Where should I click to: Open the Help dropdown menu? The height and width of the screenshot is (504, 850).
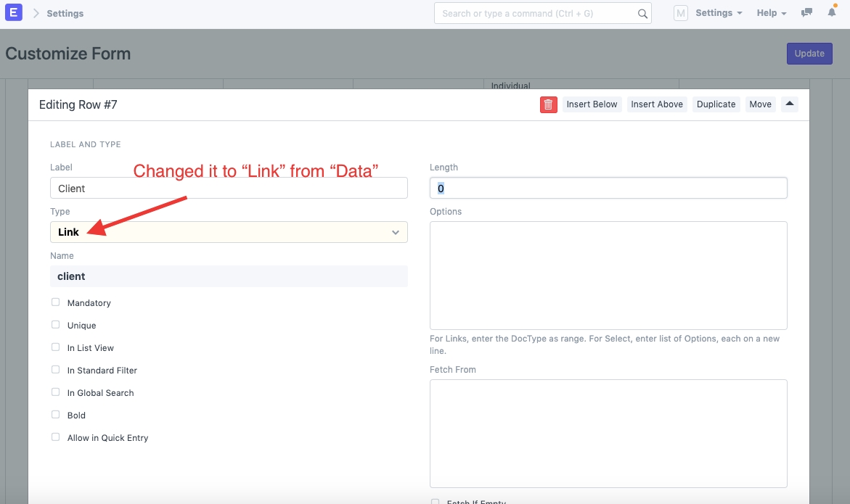(x=771, y=13)
